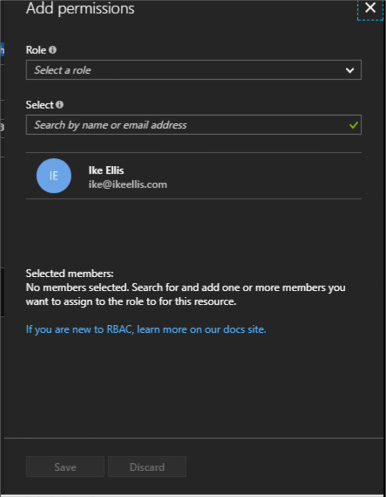Click the Role field label
The image size is (386, 497).
coord(36,50)
